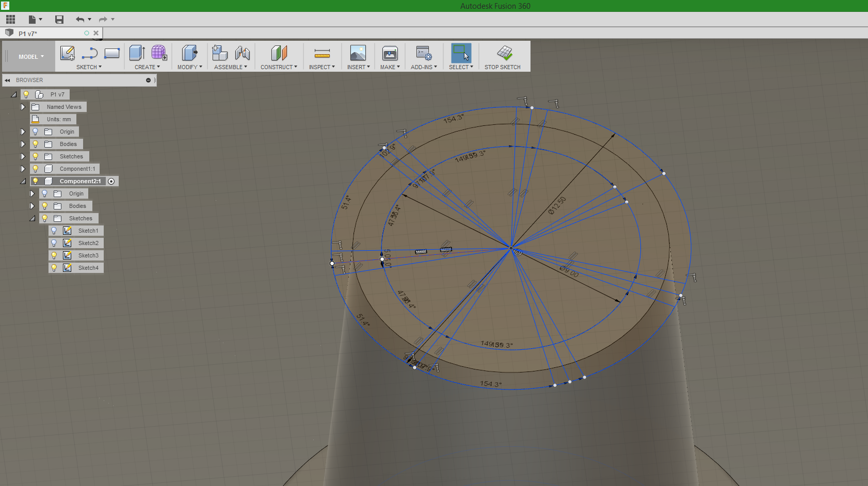Click the STOP SKETCH label
This screenshot has height=486, width=868.
pos(502,67)
